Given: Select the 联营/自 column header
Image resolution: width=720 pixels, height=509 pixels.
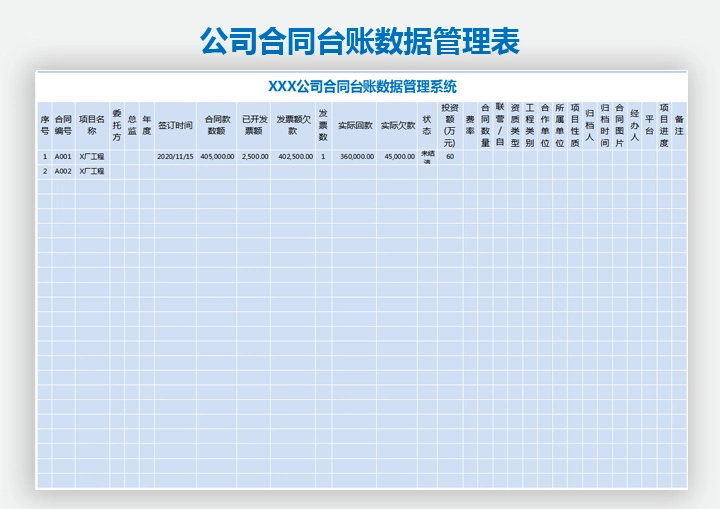Looking at the screenshot, I should [500, 125].
